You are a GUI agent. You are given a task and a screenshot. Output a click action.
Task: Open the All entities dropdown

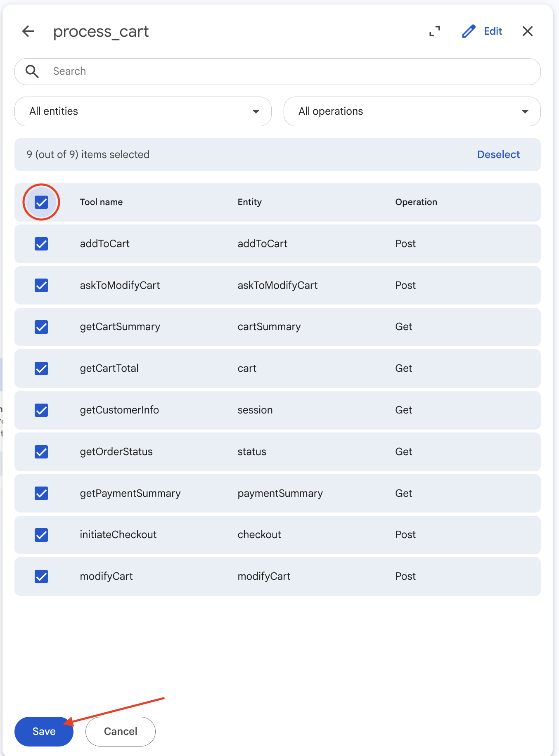click(143, 111)
